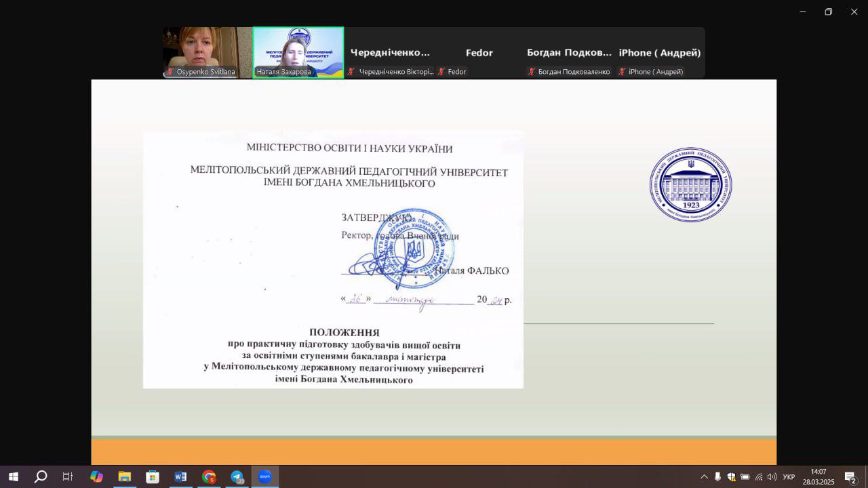Open the notification center with 2 alerts
This screenshot has width=868, height=488.
click(x=850, y=476)
